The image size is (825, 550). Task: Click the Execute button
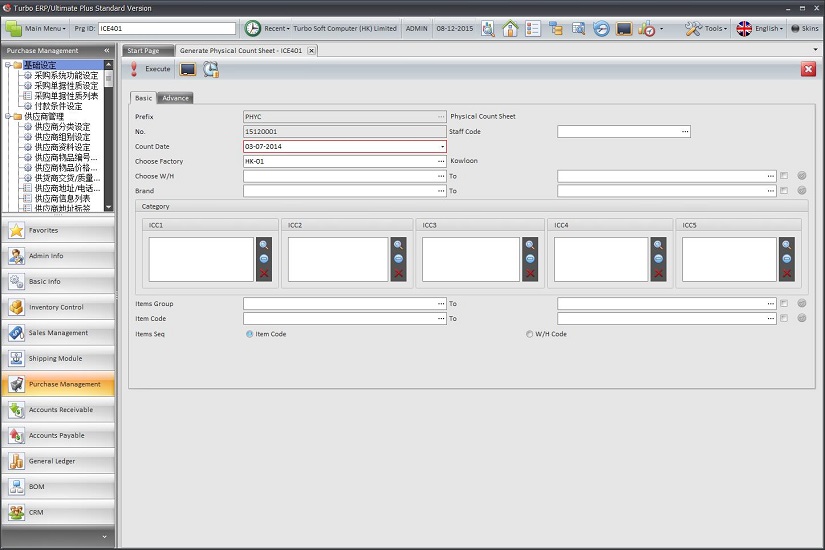[151, 69]
